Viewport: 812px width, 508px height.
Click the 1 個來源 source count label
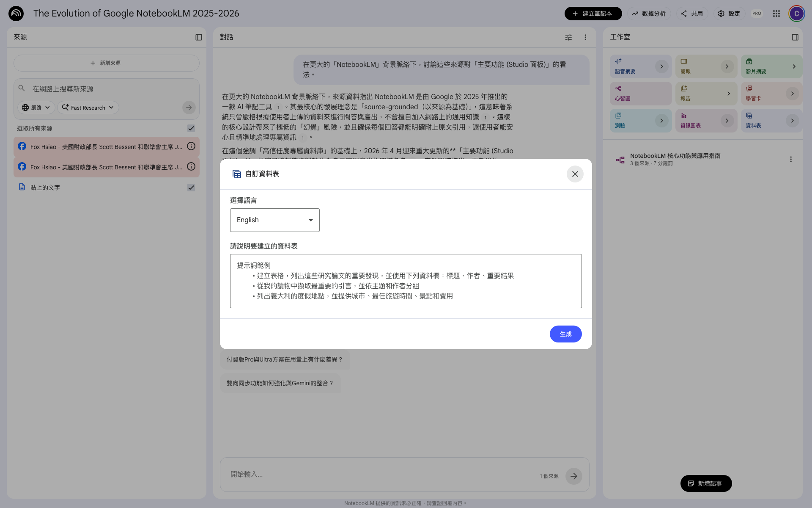pos(549,476)
